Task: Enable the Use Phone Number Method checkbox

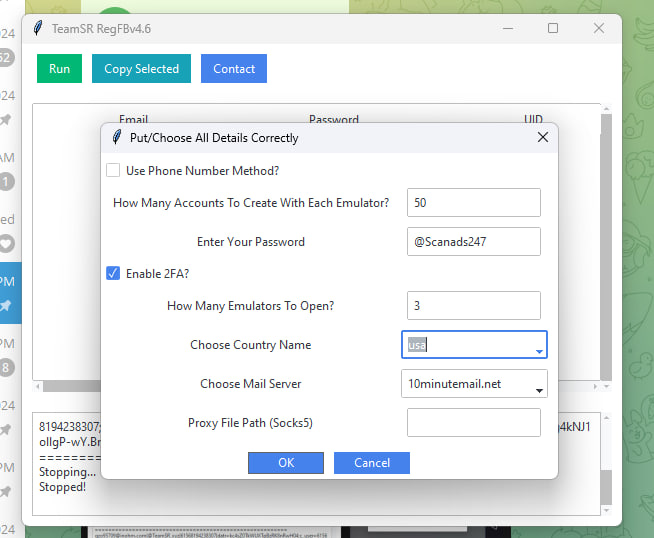Action: tap(114, 170)
